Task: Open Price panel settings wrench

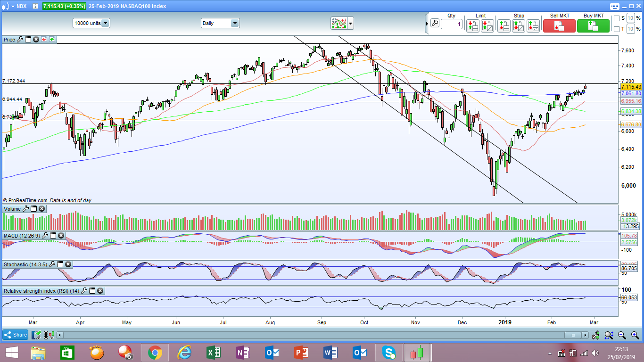Action: click(20, 40)
